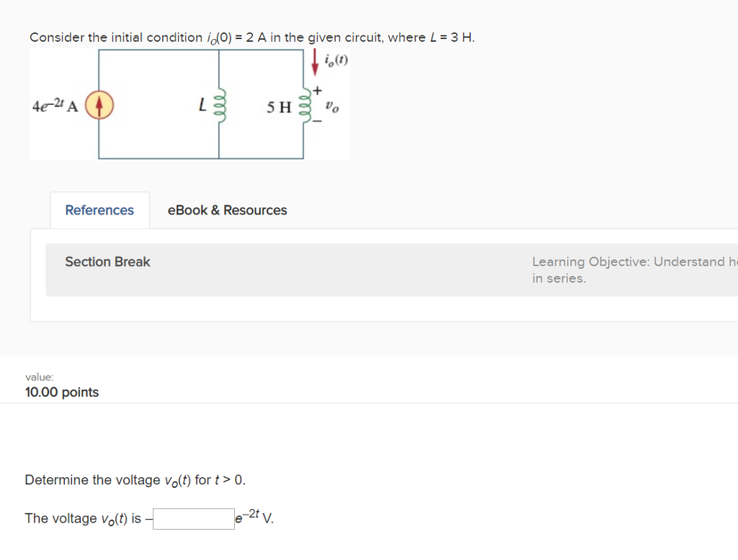Image resolution: width=738 pixels, height=560 pixels.
Task: Click the negative sign before the answer box
Action: tap(148, 518)
